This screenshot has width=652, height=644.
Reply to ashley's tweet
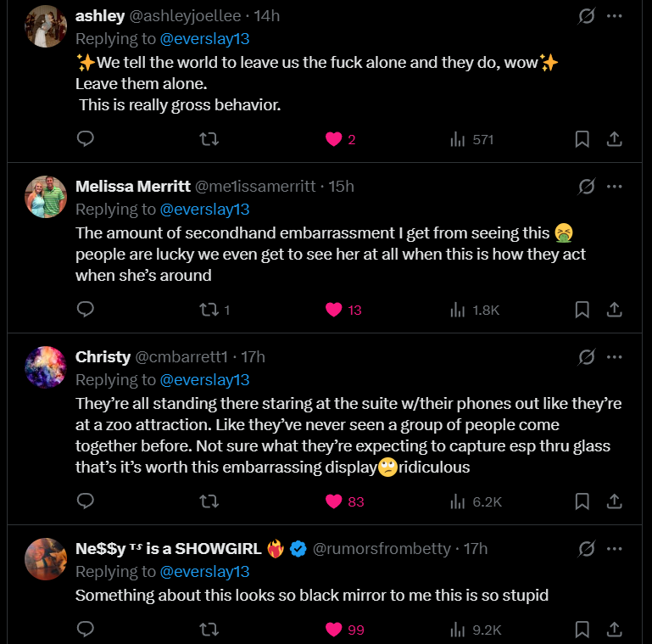click(85, 139)
